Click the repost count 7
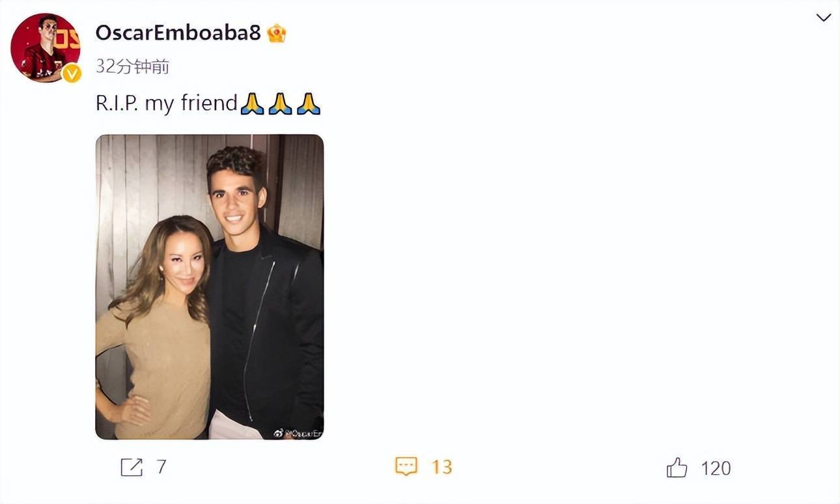The image size is (840, 504). (x=161, y=467)
